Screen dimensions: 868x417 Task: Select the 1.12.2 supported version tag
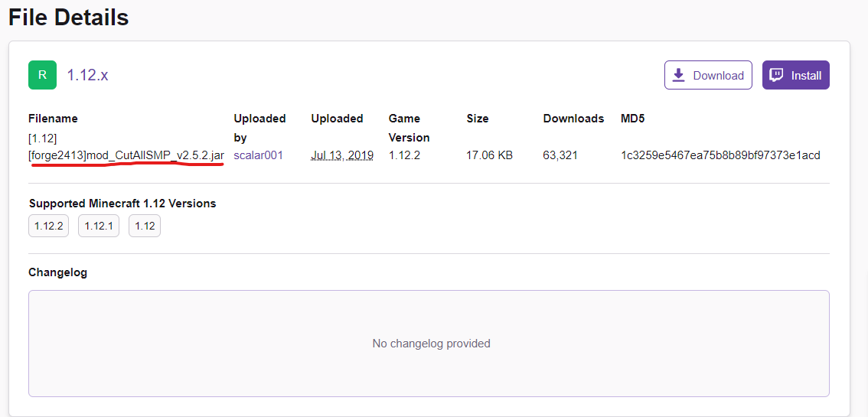(x=48, y=226)
